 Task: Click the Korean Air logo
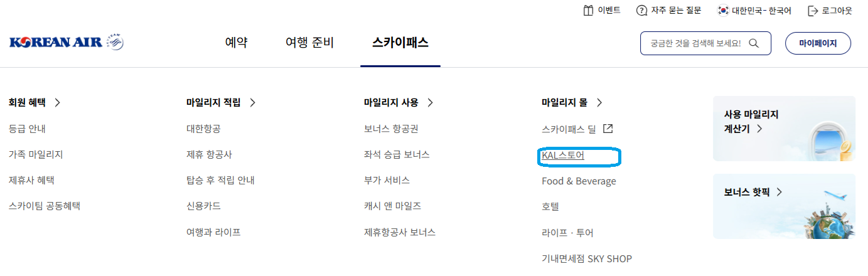click(x=67, y=43)
